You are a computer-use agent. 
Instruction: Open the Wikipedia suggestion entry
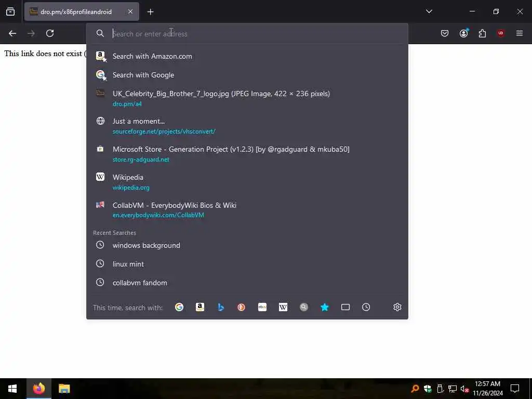[x=247, y=182]
